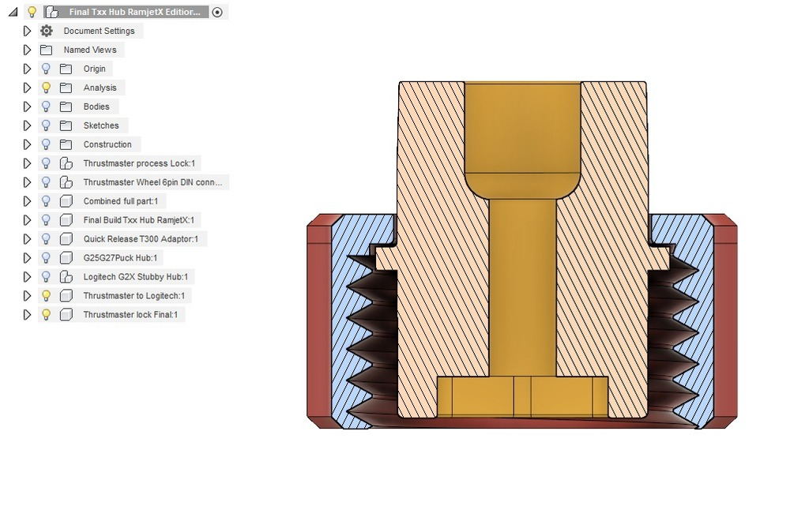
Task: Show Thrustmaster Wheel 6pin DIN conn lightbulb
Action: click(x=46, y=182)
